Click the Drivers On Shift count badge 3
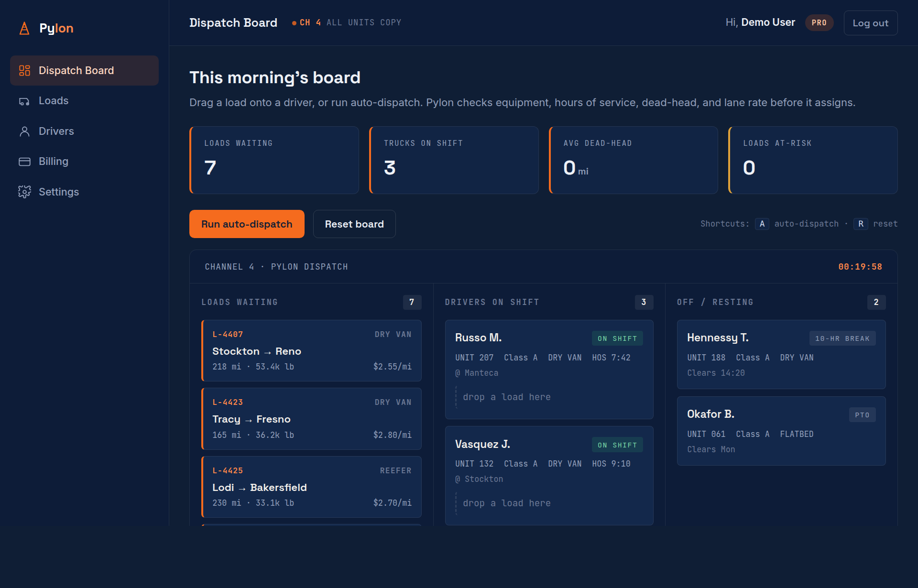This screenshot has width=918, height=588. tap(644, 302)
